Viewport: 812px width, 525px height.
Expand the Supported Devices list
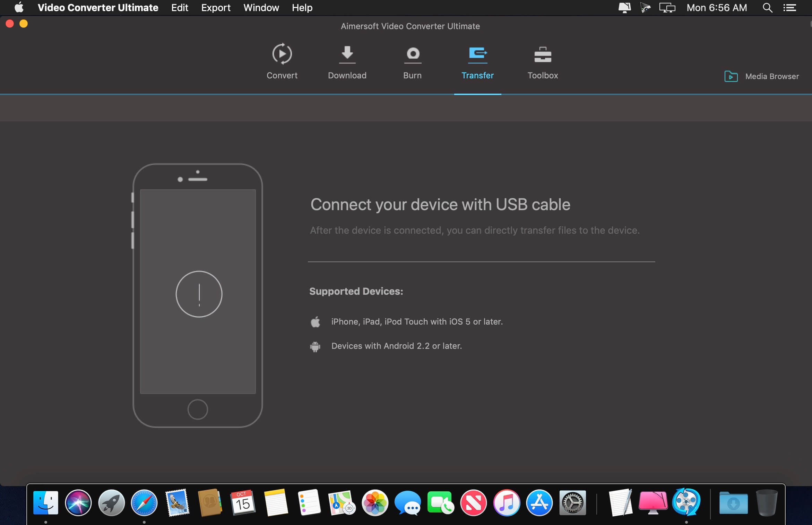357,291
